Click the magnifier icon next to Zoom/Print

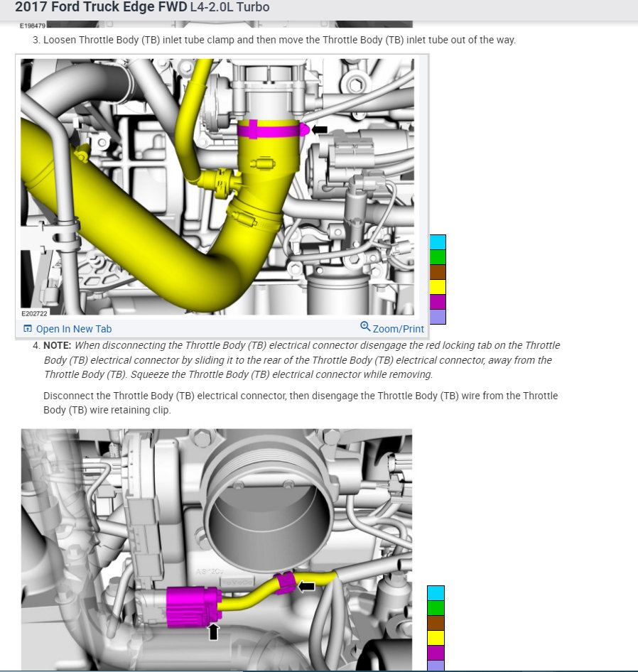pos(367,328)
